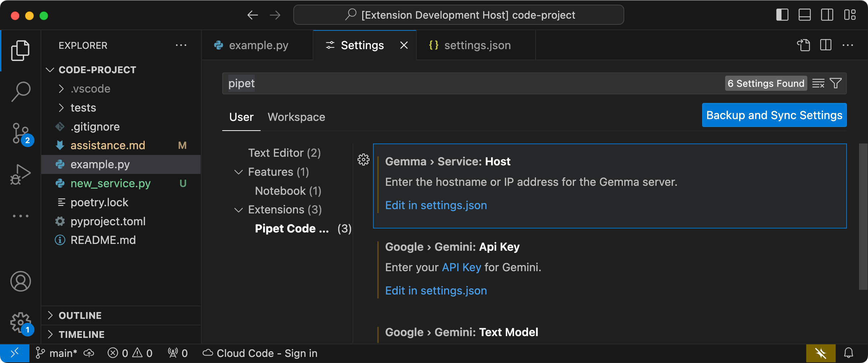Click the notifications bell in the status bar
This screenshot has width=868, height=363.
point(849,353)
